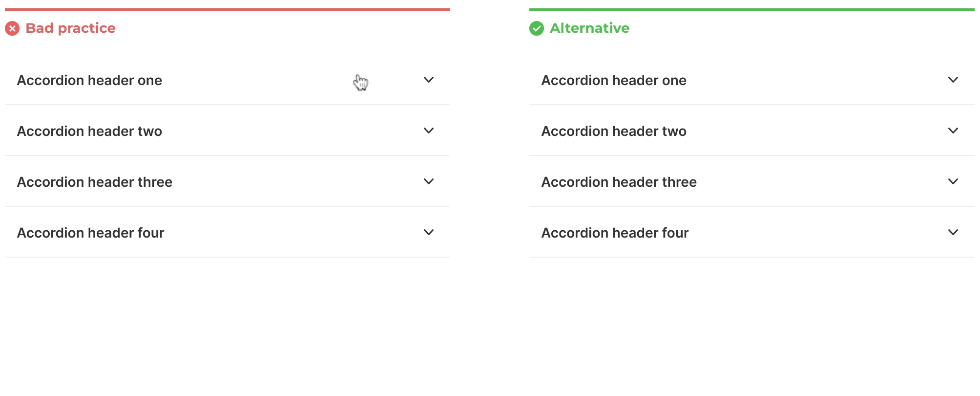This screenshot has width=980, height=396.
Task: Click the green checkmark icon beside Alternative
Action: tap(537, 28)
